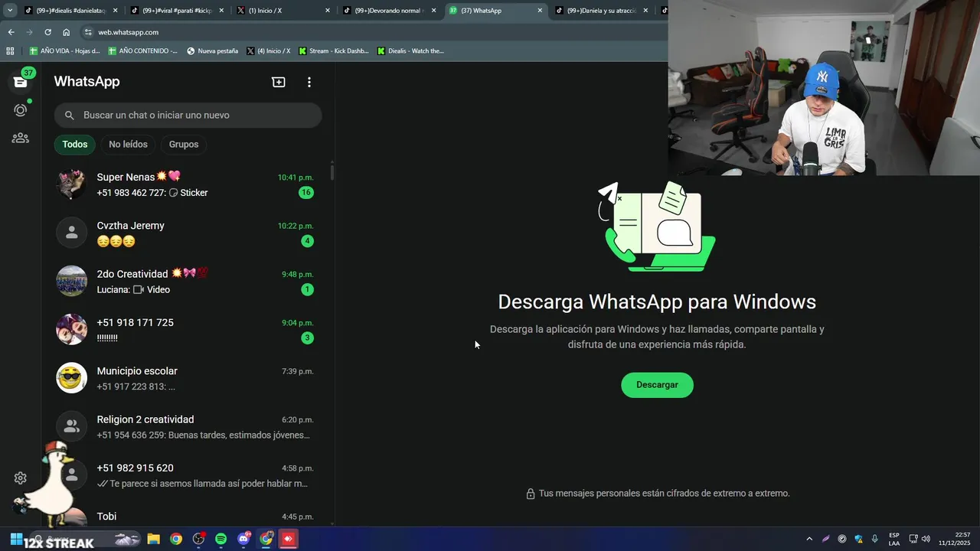Open the Cvztha Jeremy chat
Screen dimensions: 980x551
(x=188, y=233)
